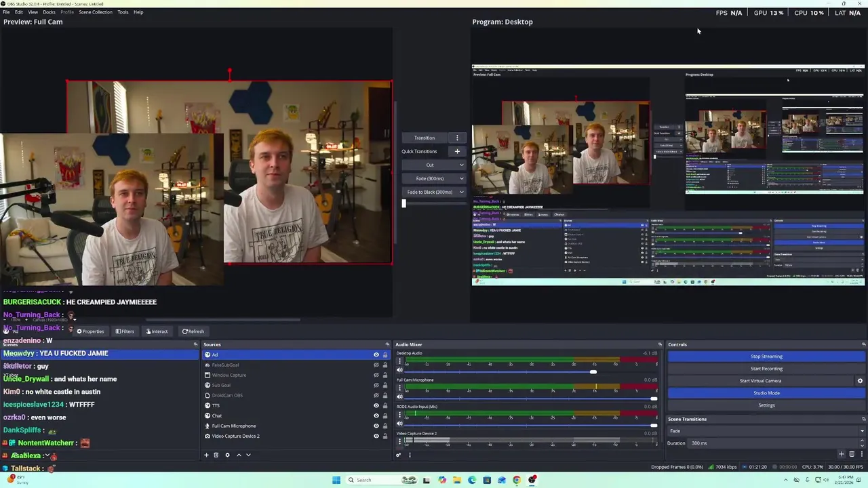Click the Start Virtual Camera button
This screenshot has width=868, height=488.
[760, 381]
